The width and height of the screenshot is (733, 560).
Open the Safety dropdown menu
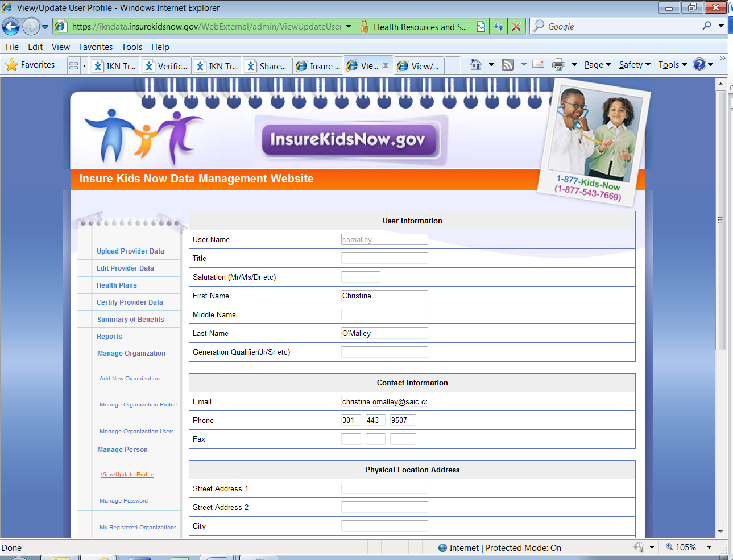[x=634, y=65]
